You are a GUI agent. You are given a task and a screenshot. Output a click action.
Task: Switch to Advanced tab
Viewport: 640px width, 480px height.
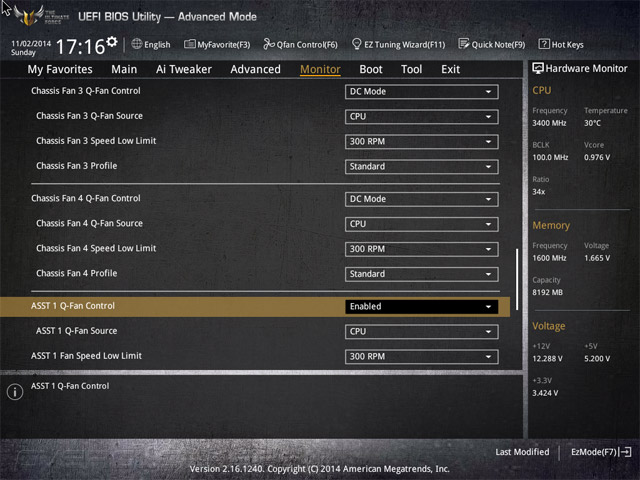(256, 69)
